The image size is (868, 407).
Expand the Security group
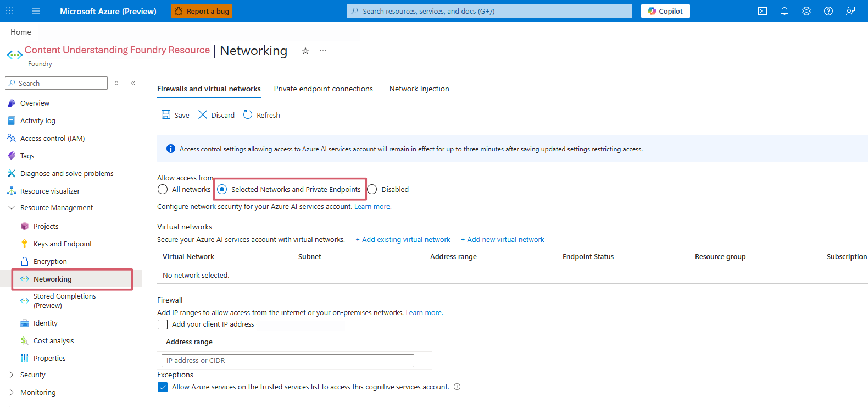[x=32, y=375]
